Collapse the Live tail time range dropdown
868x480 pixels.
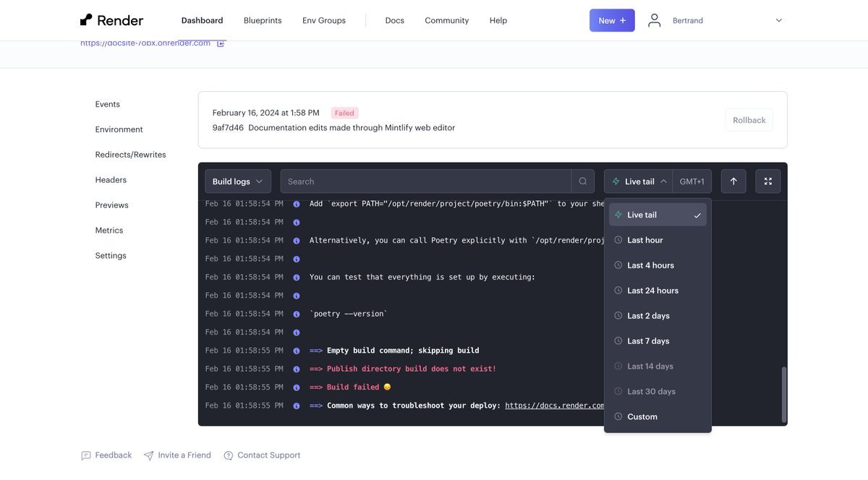638,181
